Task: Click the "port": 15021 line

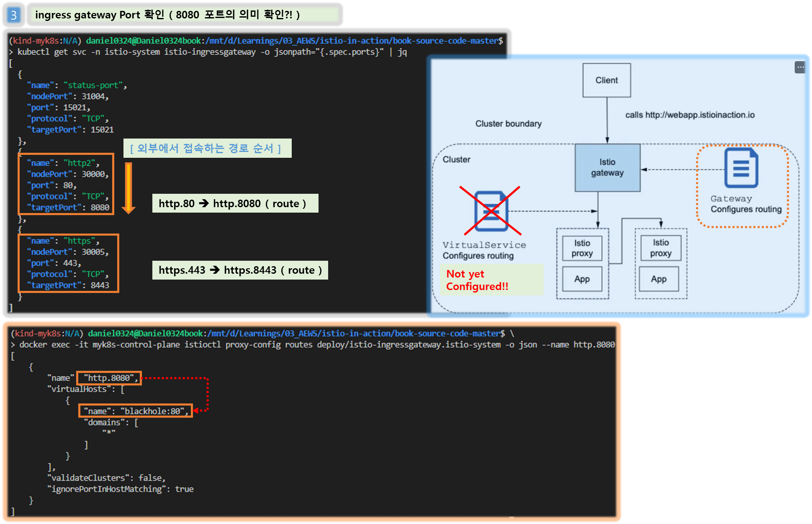Action: (59, 108)
